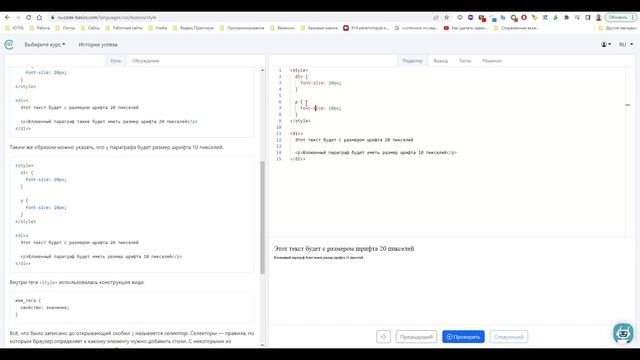Screen dimensions: 640x360
Task: Click the purple round extension icon
Action: tap(471, 18)
